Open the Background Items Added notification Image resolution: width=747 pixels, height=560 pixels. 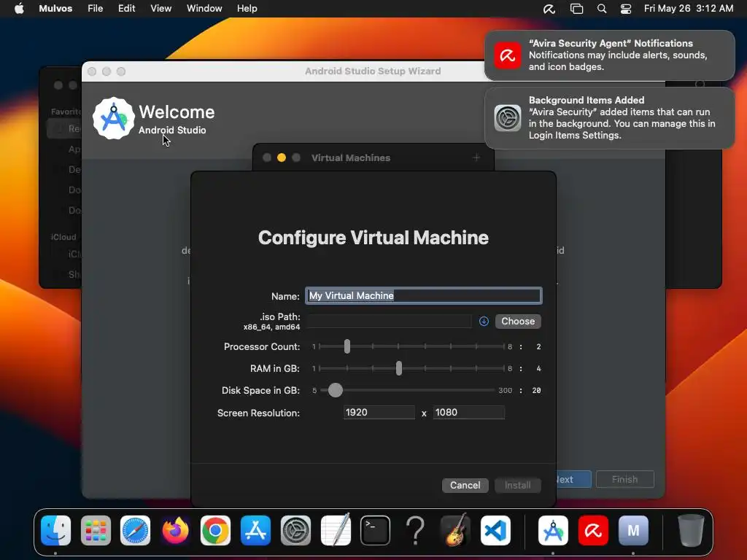coord(609,118)
